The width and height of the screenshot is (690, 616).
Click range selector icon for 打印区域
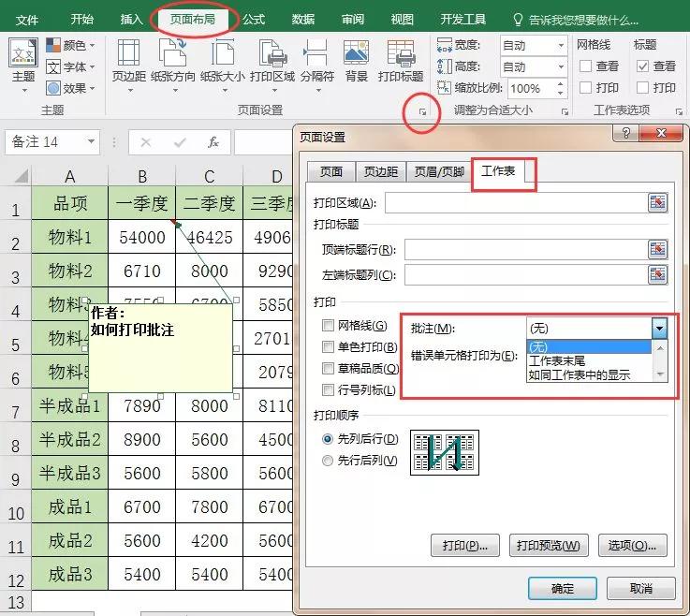pos(658,202)
